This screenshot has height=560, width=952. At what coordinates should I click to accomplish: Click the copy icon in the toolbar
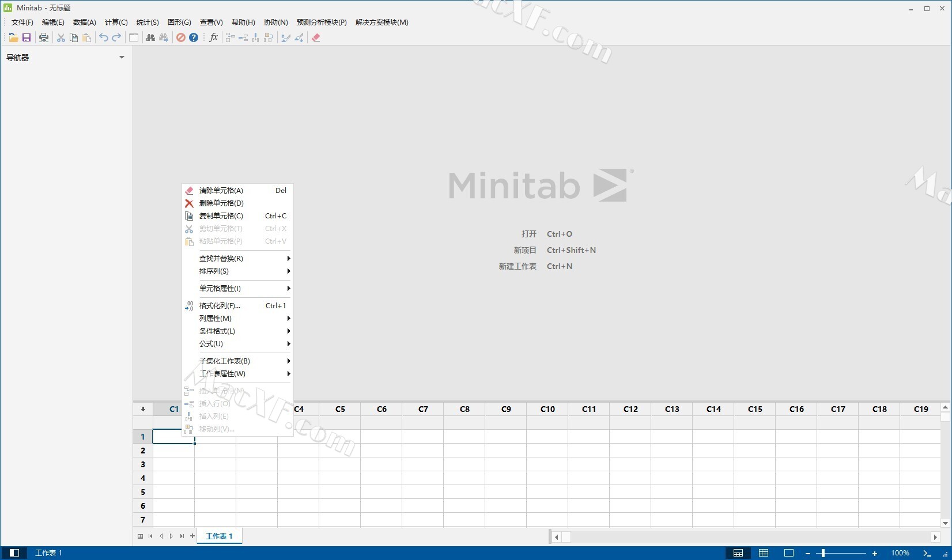74,37
